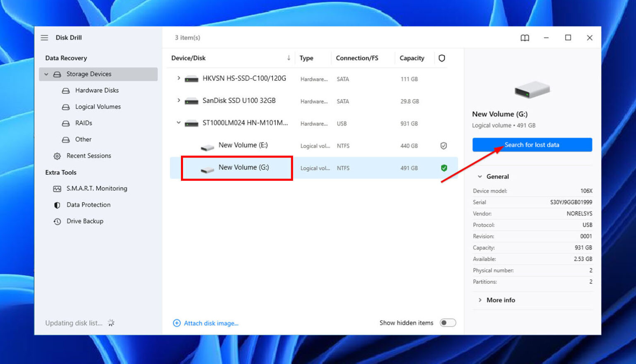Select Hardware Disks under Data Recovery
This screenshot has height=364, width=636.
(x=96, y=90)
